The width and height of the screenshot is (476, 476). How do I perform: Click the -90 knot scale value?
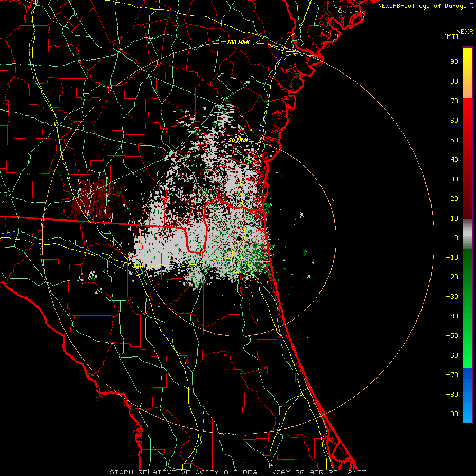452,414
